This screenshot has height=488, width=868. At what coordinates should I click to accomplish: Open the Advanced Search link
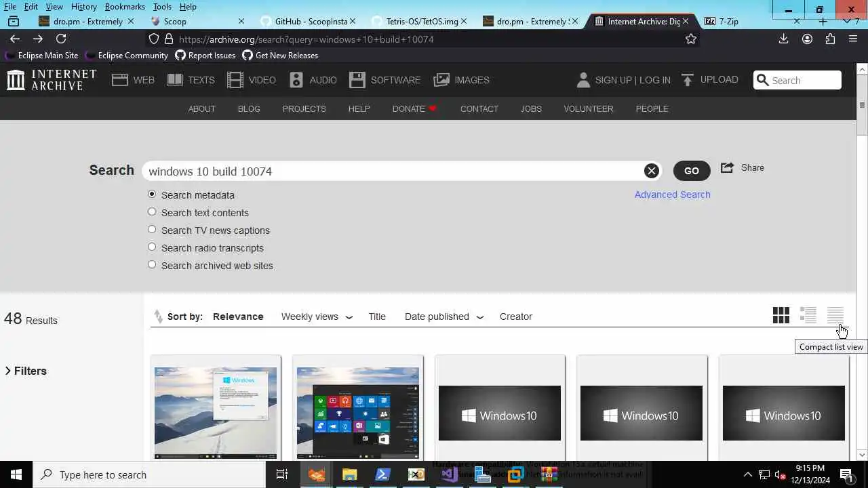pos(673,195)
